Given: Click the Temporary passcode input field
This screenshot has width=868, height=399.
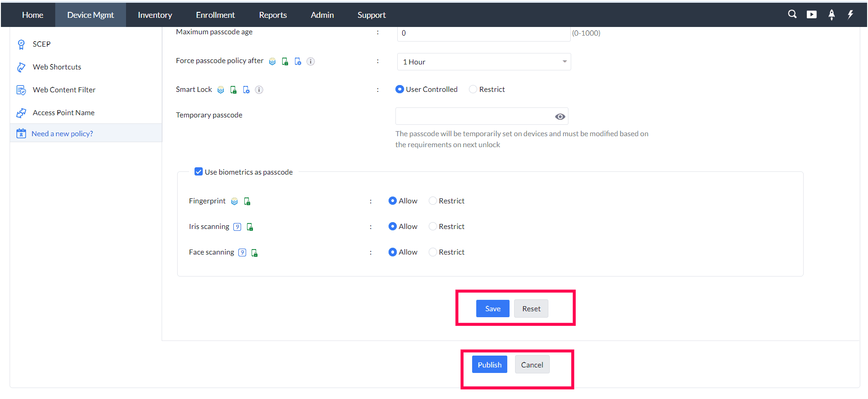Looking at the screenshot, I should 473,117.
